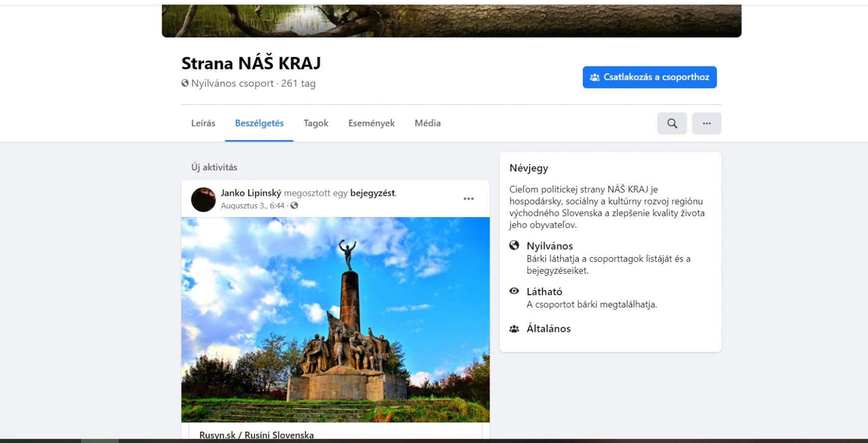The image size is (868, 443).
Task: Go to the Média tab
Action: (428, 123)
